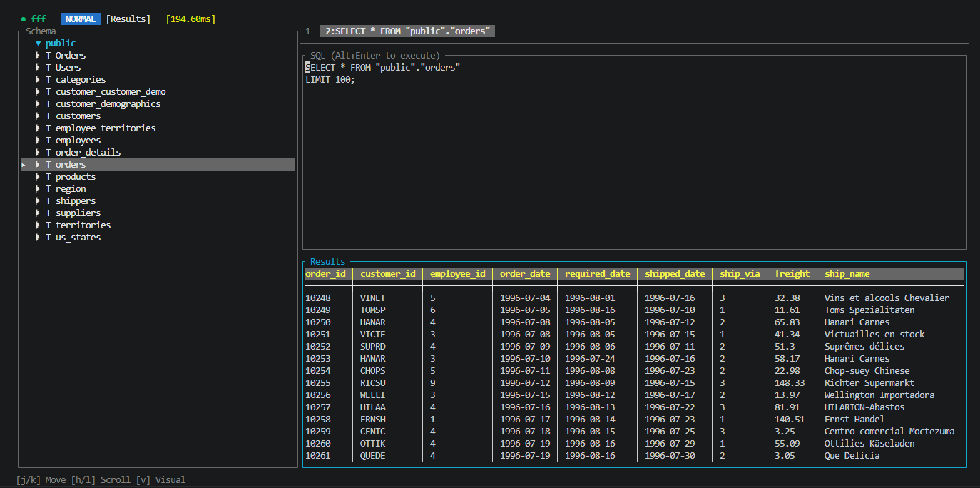Click the fff connection name
Screen dimensions: 980x488
coord(38,19)
